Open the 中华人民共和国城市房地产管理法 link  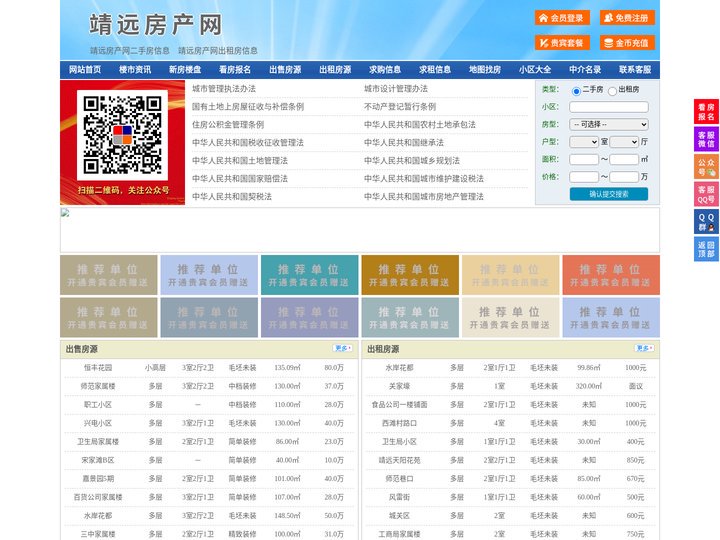coord(424,197)
